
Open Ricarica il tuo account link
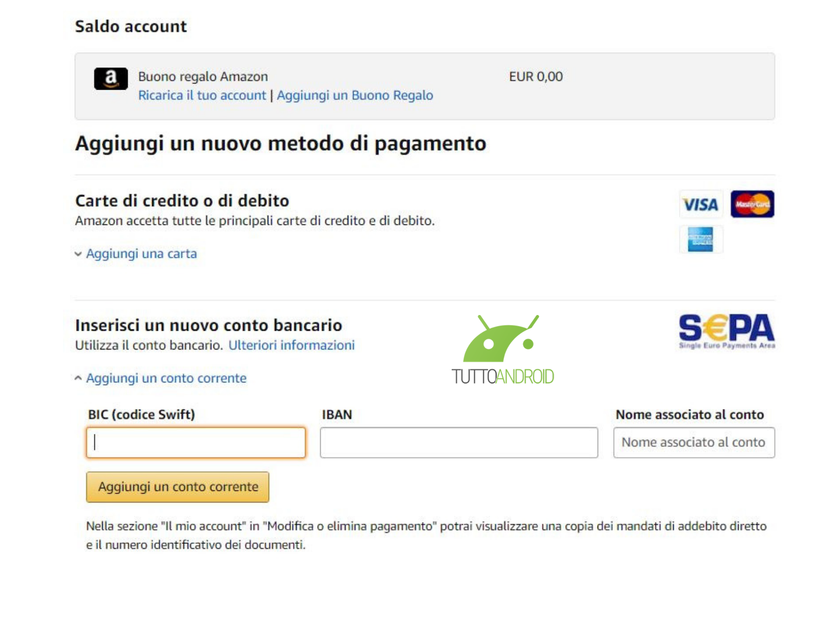[x=202, y=95]
